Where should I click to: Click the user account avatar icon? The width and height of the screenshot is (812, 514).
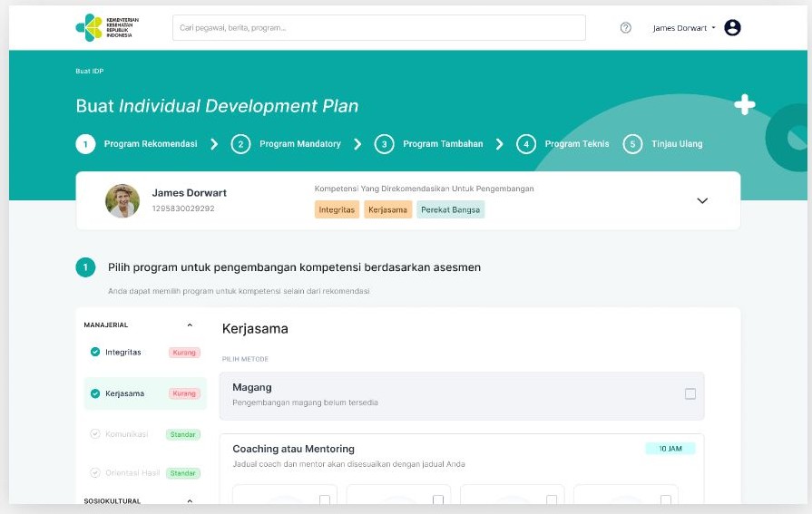(732, 27)
